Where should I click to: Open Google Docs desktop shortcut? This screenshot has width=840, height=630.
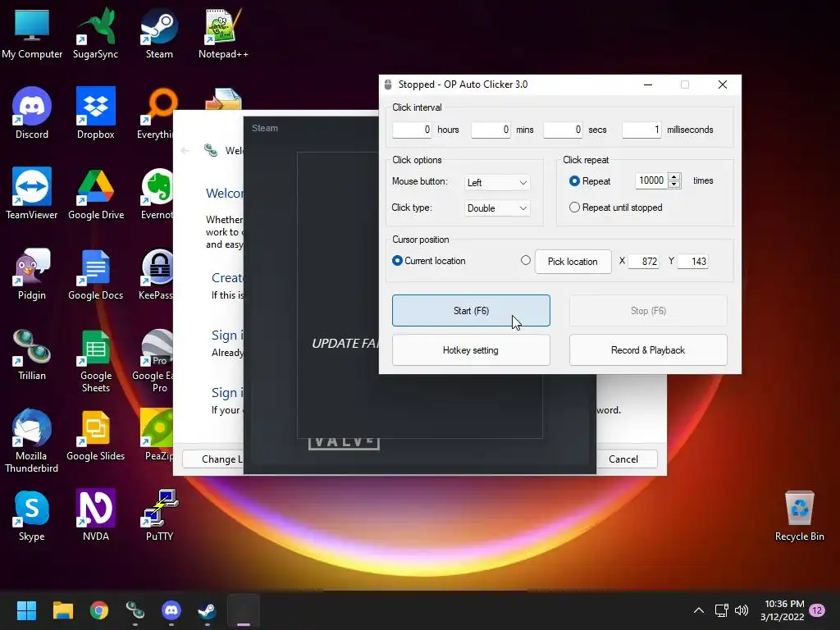coord(95,274)
